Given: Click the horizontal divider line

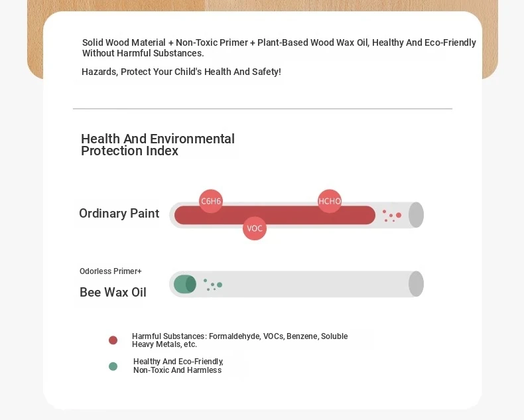Looking at the screenshot, I should (263, 109).
